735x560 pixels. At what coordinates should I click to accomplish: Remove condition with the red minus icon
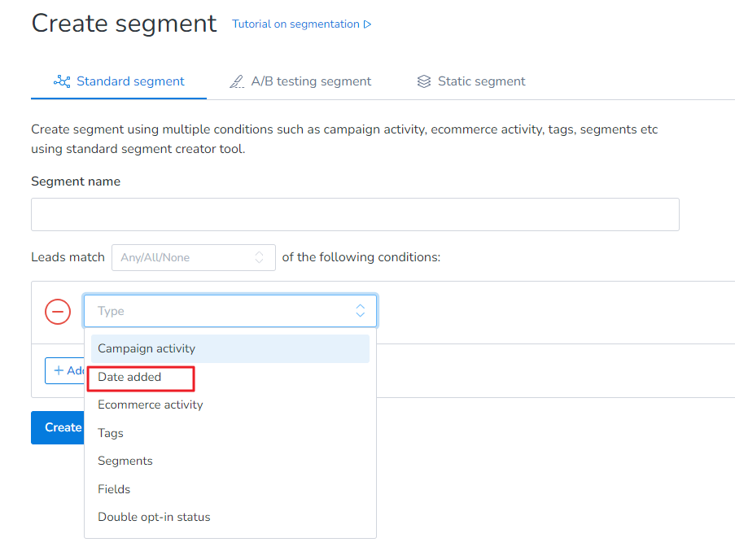[58, 311]
